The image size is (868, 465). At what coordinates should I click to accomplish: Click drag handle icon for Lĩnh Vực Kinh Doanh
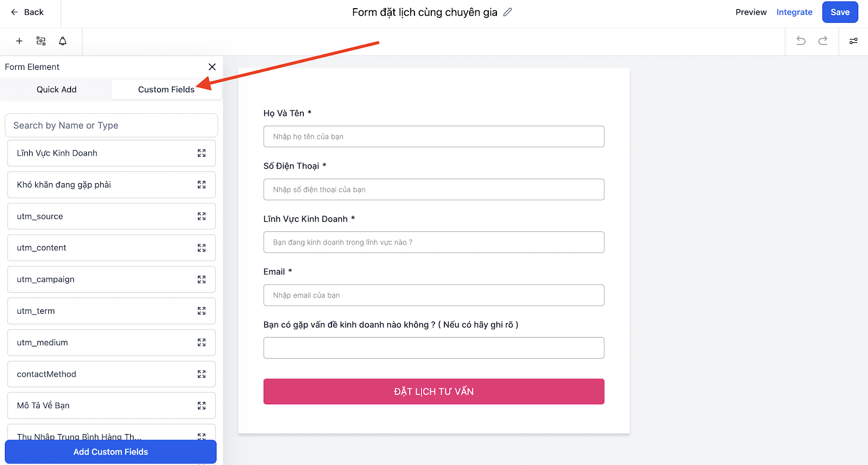coord(202,153)
